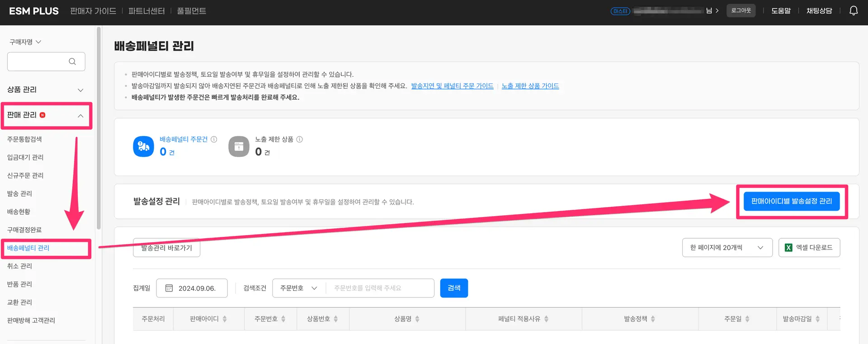868x344 pixels.
Task: Open the 집계일 calendar icon
Action: (169, 288)
